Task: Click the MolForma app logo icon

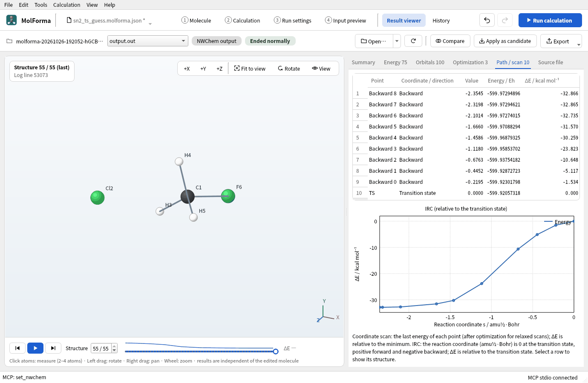Action: click(12, 20)
